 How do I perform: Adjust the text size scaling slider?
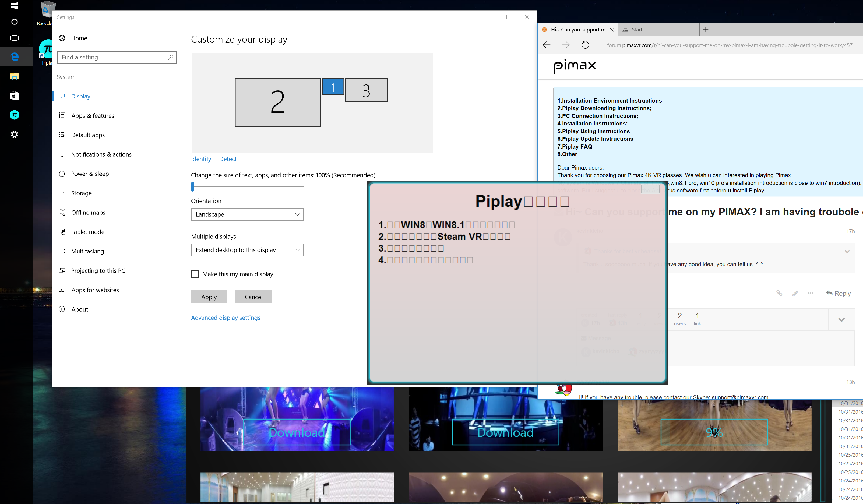pyautogui.click(x=193, y=186)
